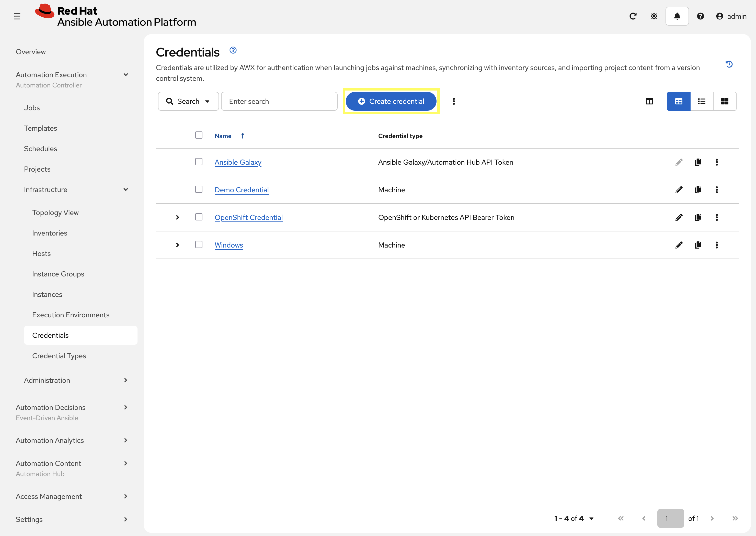Image resolution: width=756 pixels, height=536 pixels.
Task: Click the Create credential button
Action: [391, 101]
